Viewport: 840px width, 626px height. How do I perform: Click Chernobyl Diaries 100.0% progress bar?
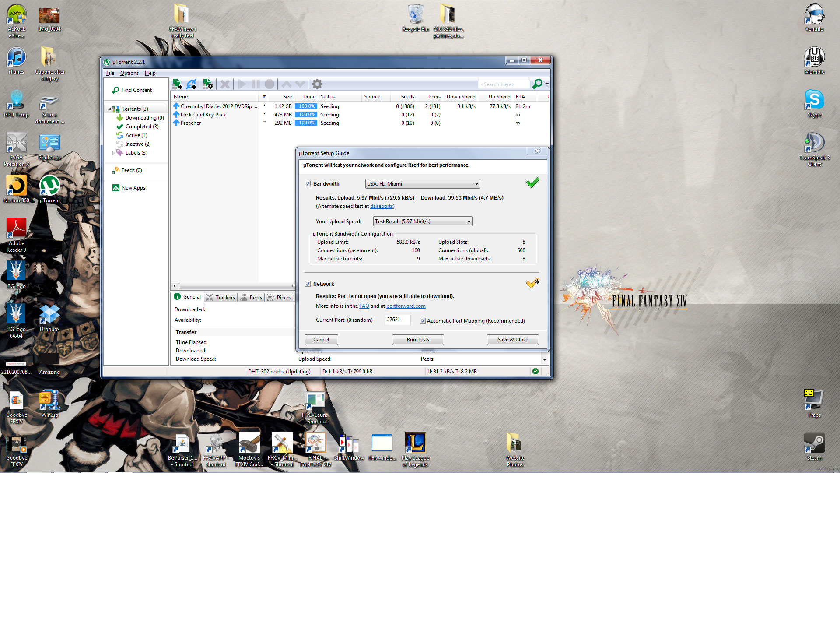tap(306, 106)
